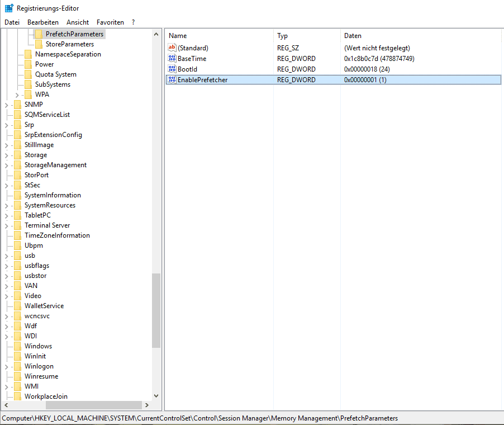The height and width of the screenshot is (425, 504).
Task: Click the Winresume folder icon
Action: point(18,376)
